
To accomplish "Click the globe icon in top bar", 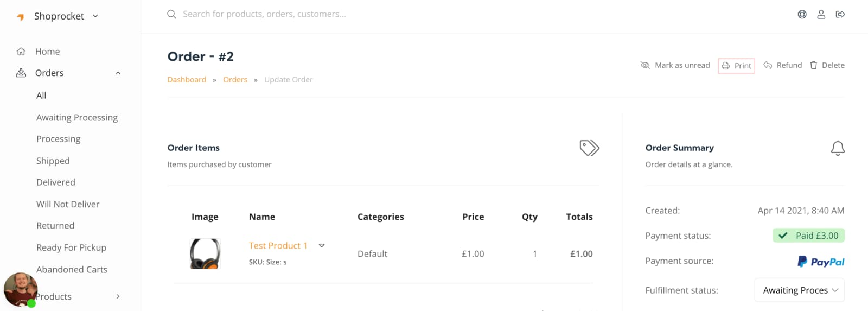I will (x=802, y=15).
